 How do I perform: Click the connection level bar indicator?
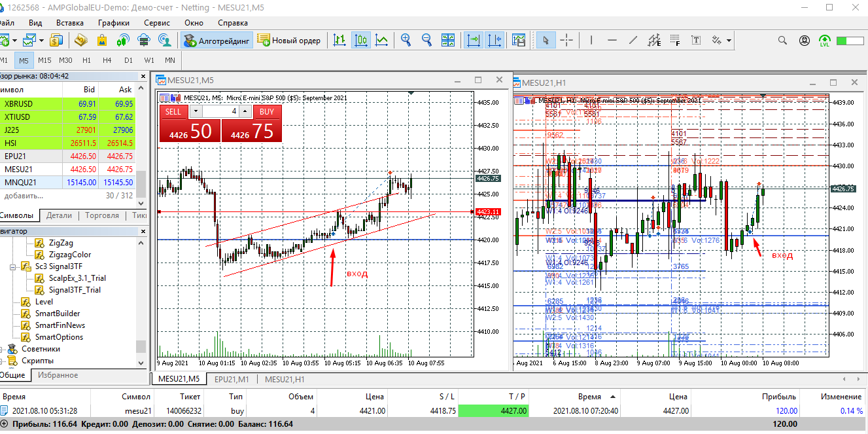850,41
